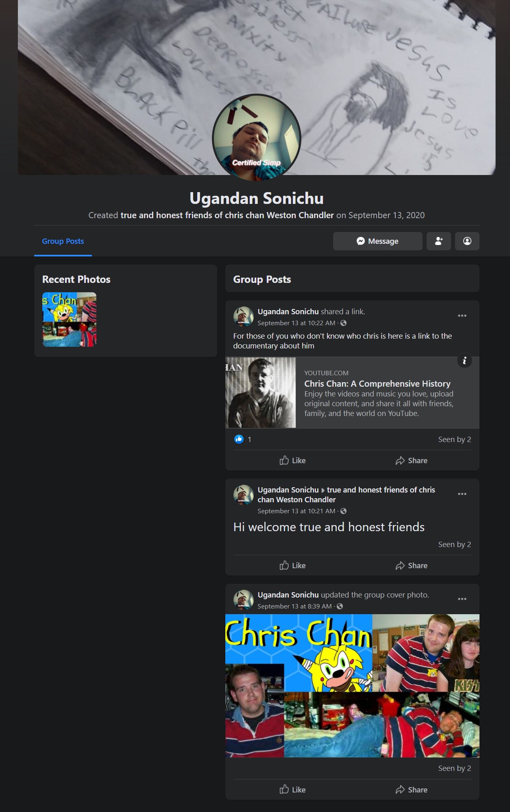Click the public globe icon on 10:21 AM post
The image size is (510, 812).
(343, 511)
